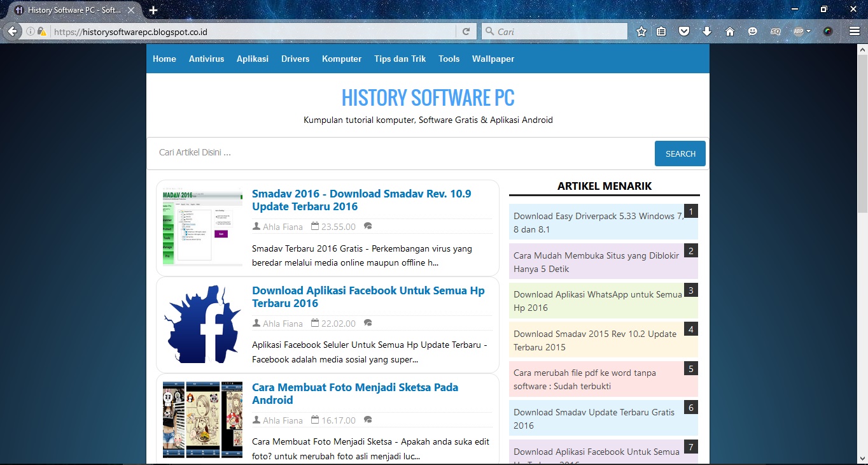Screen dimensions: 868x465
Task: Open Cara merubah file pdf ke word
Action: click(x=585, y=379)
